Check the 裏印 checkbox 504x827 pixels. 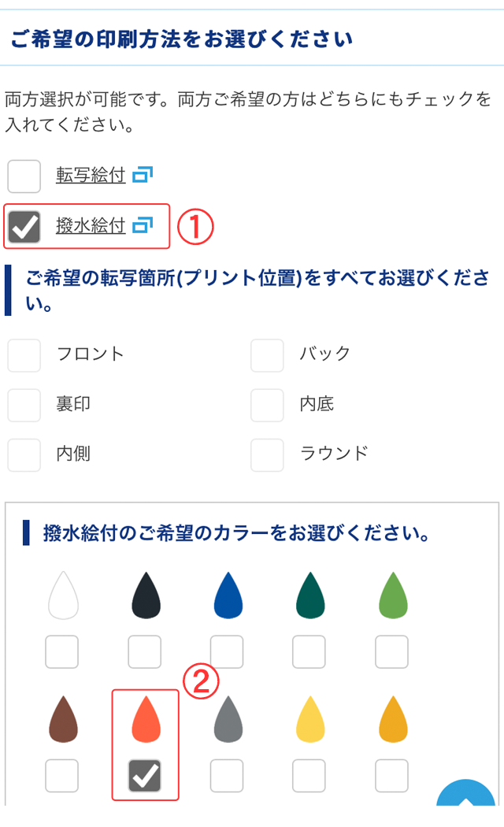24,405
